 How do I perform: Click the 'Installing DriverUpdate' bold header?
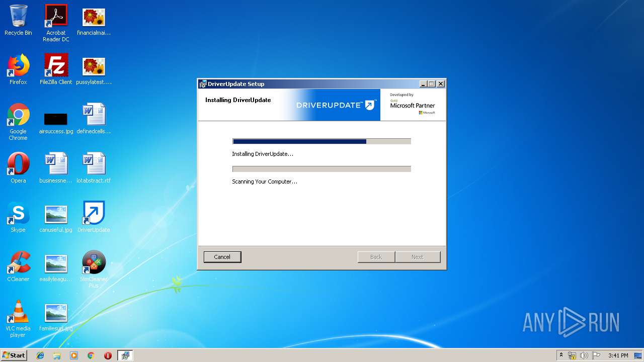[x=238, y=100]
